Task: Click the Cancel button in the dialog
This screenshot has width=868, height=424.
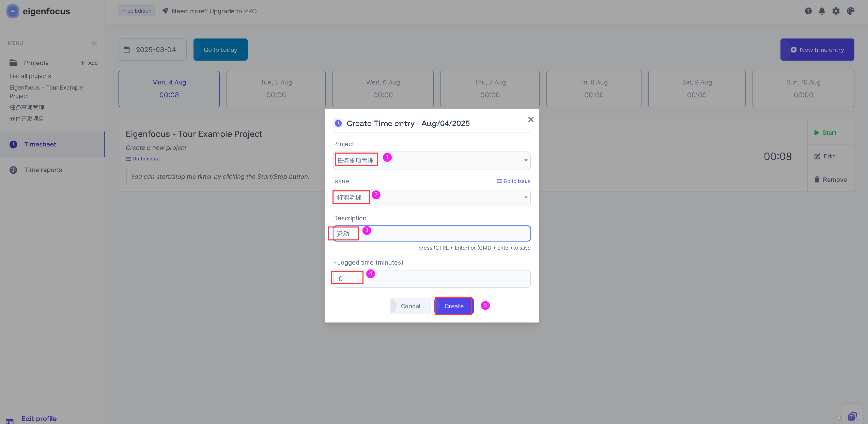Action: pyautogui.click(x=410, y=306)
